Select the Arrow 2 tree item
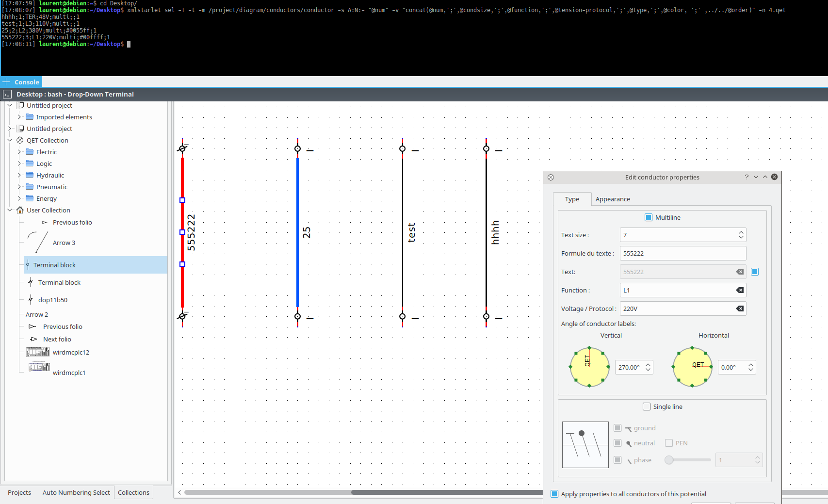This screenshot has height=504, width=828. coord(37,314)
